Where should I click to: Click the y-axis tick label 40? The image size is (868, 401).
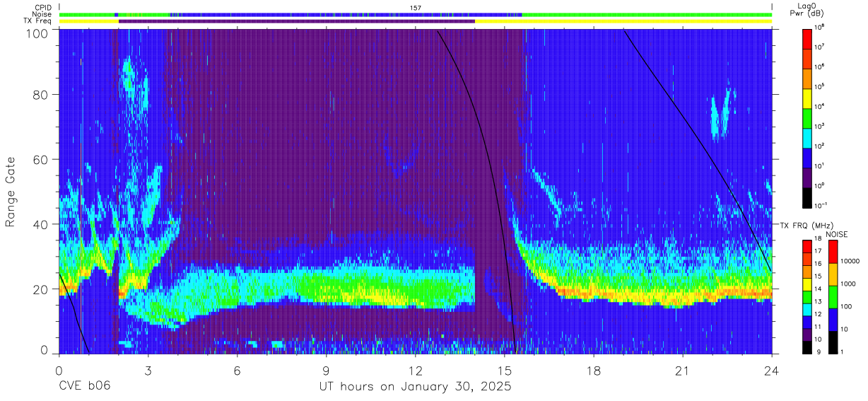click(x=41, y=224)
